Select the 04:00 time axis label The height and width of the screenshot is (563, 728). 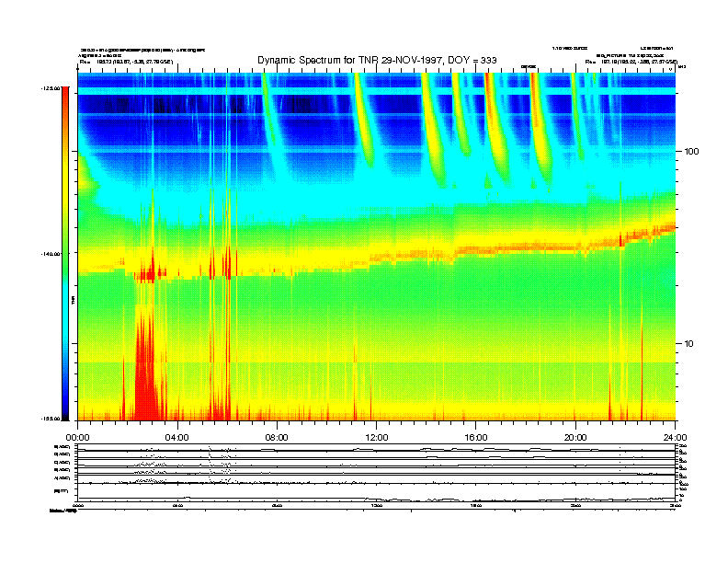pyautogui.click(x=177, y=438)
